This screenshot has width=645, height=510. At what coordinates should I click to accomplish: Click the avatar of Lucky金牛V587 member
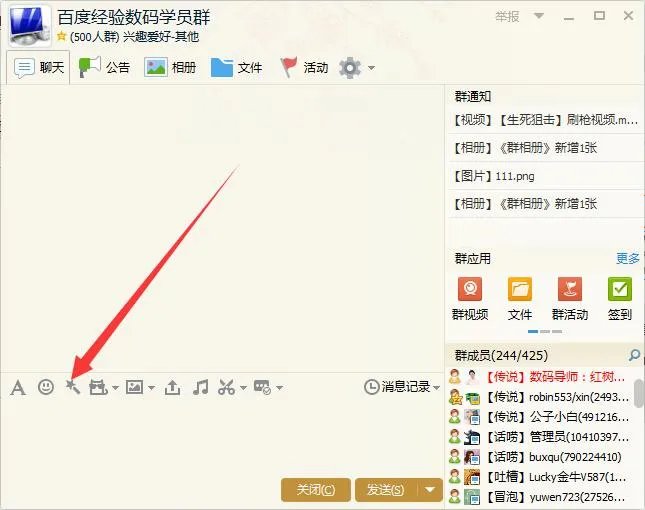(x=472, y=477)
